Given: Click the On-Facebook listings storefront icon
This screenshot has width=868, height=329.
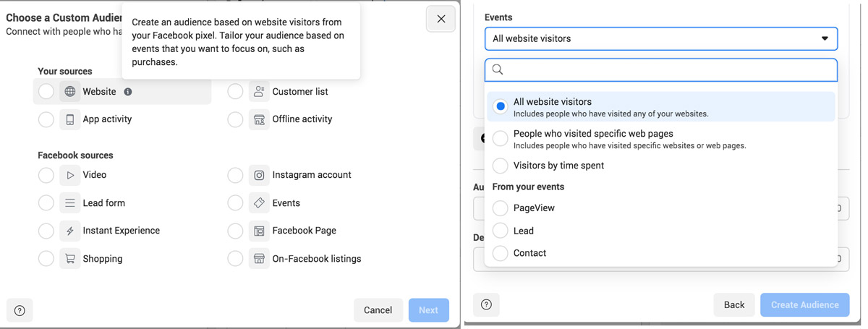Looking at the screenshot, I should [x=259, y=259].
